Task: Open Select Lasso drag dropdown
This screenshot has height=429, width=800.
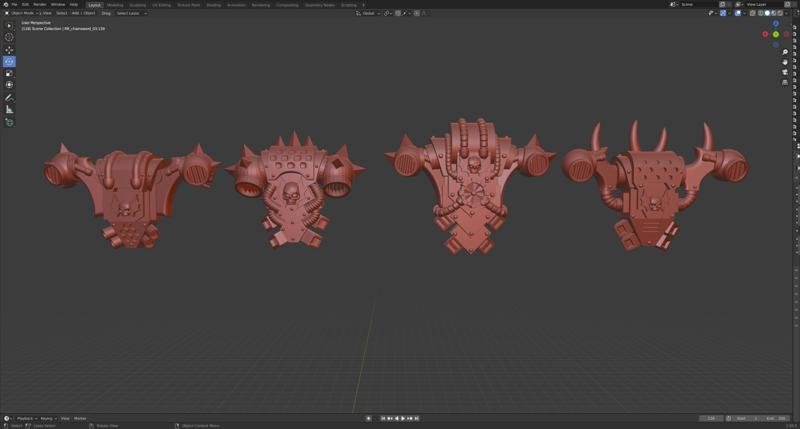Action: [x=132, y=13]
